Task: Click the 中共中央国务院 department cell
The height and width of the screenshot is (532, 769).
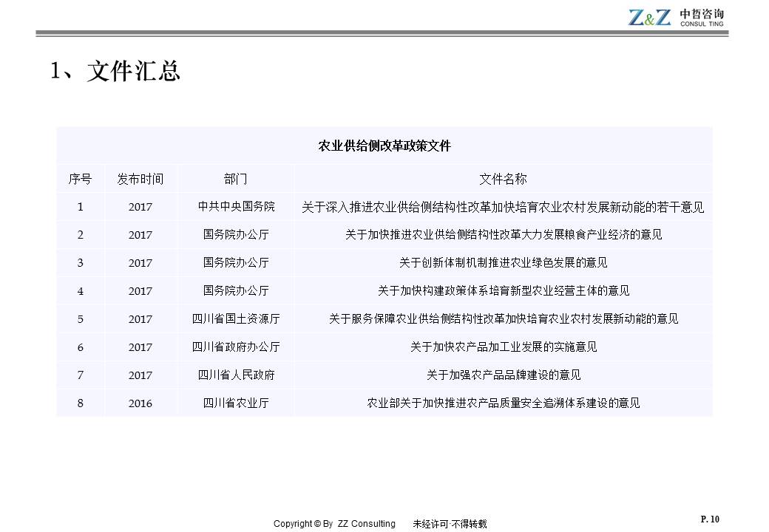Action: [236, 207]
